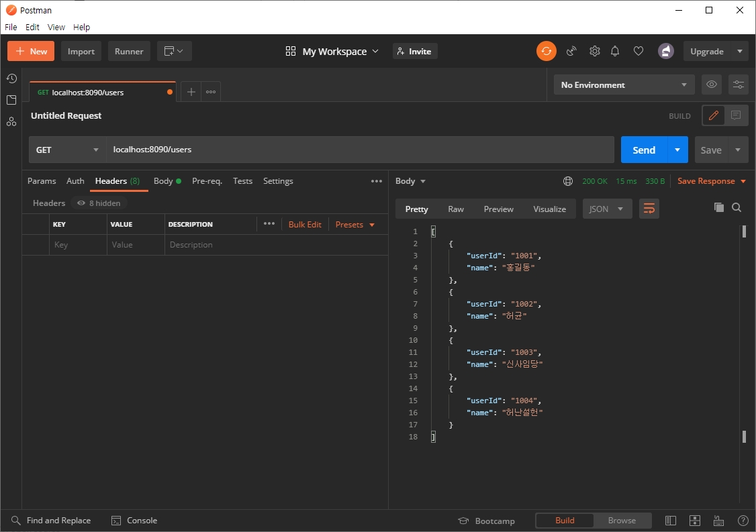The image size is (756, 532).
Task: Open more request options ellipsis
Action: click(377, 181)
